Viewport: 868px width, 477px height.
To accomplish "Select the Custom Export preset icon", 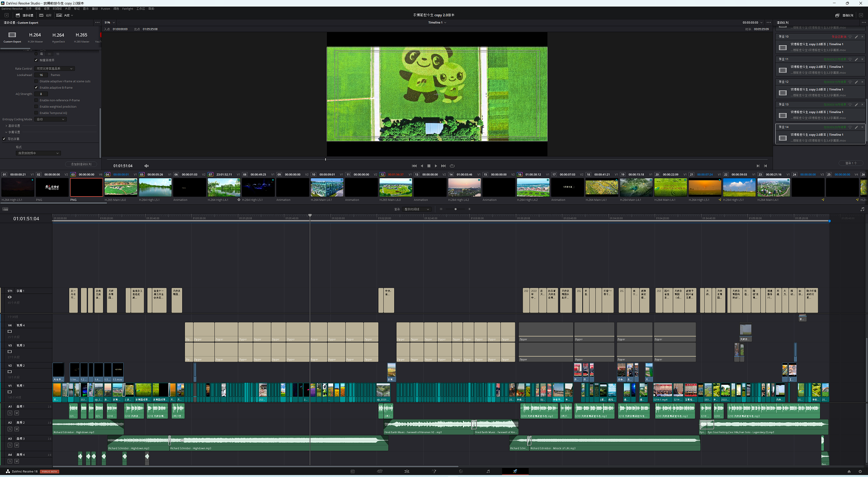I will [x=12, y=35].
